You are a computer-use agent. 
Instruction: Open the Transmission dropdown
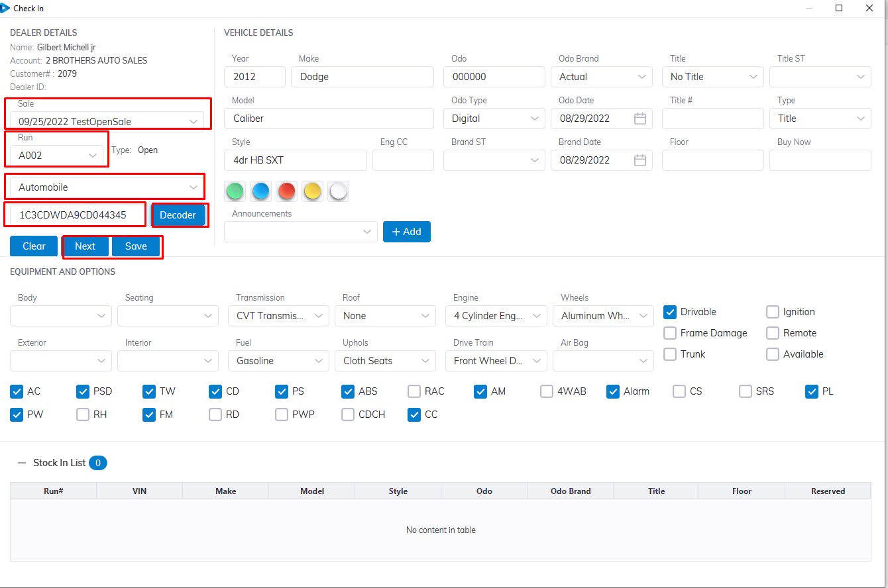(x=319, y=316)
